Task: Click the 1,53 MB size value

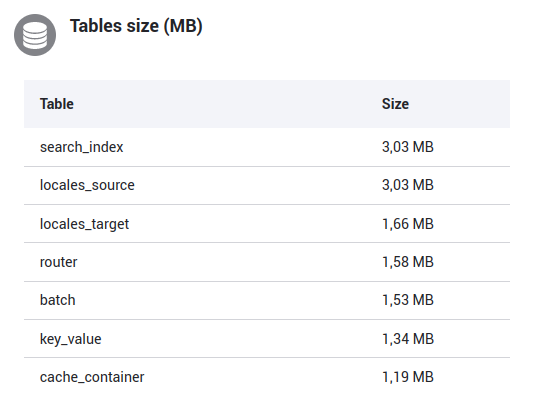Action: (408, 300)
